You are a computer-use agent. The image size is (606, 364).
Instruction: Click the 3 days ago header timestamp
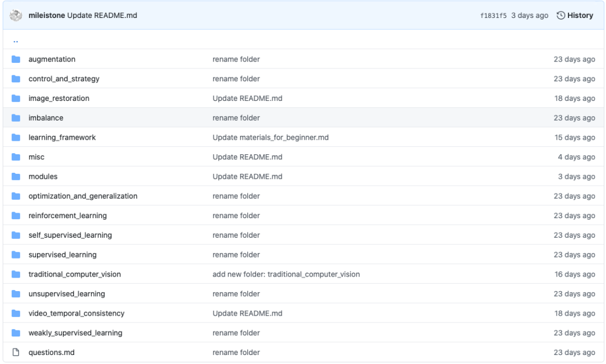(530, 16)
